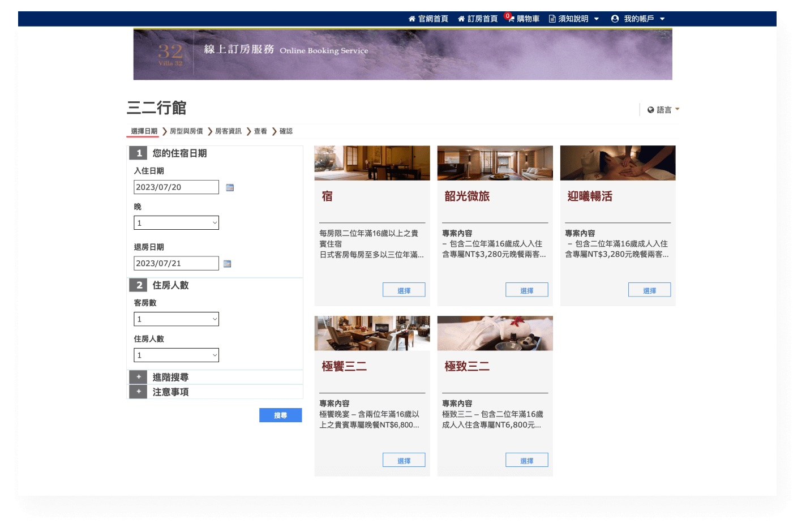Click the globe icon next to 語言
The width and height of the screenshot is (806, 532).
(x=650, y=109)
